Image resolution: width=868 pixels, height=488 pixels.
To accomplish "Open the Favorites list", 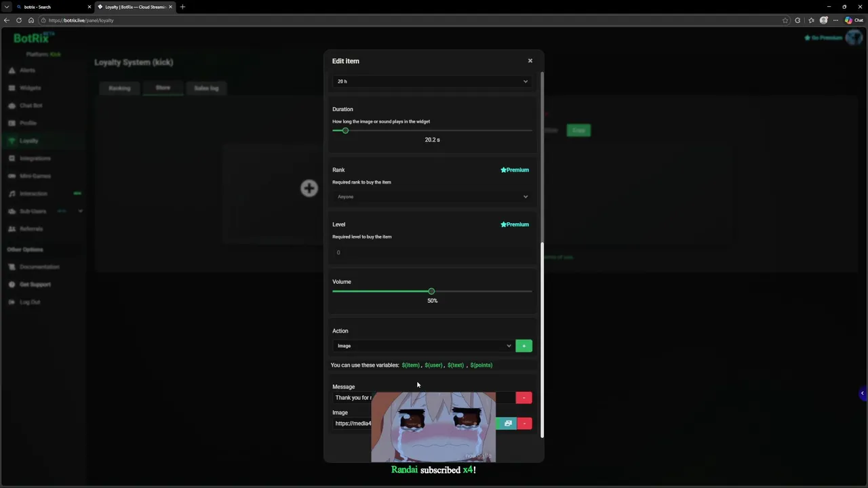I will 811,20.
